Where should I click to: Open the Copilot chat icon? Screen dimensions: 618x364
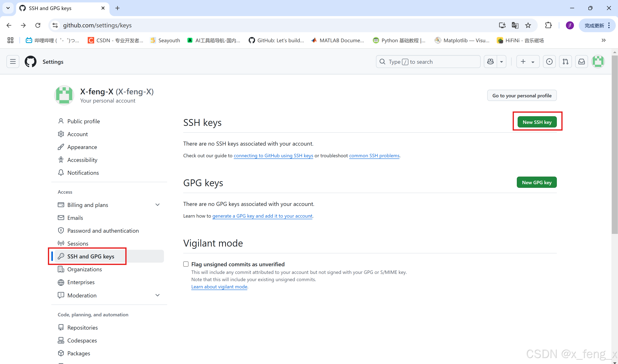point(490,62)
